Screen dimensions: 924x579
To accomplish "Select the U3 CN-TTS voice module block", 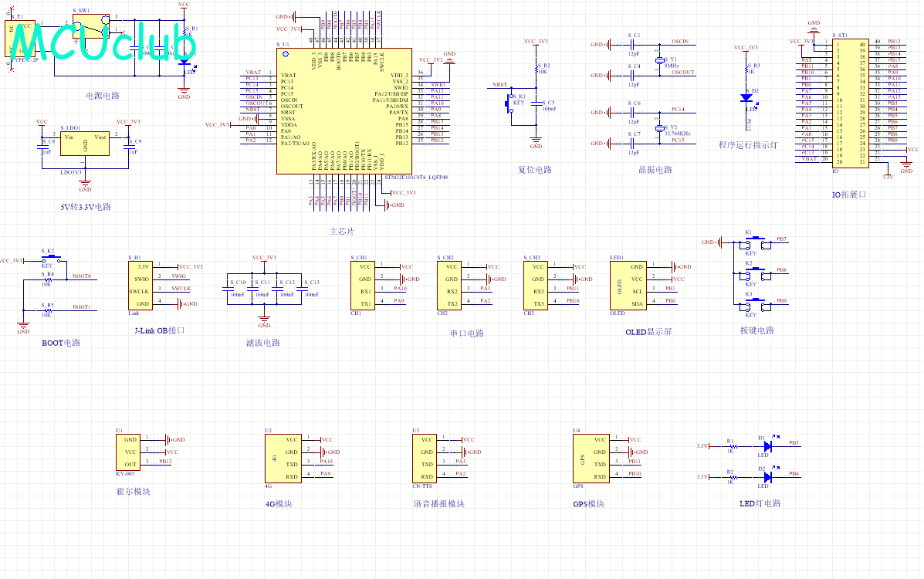I will (425, 458).
